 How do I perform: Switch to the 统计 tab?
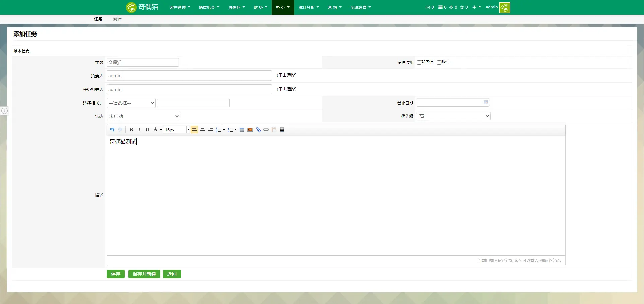[117, 19]
